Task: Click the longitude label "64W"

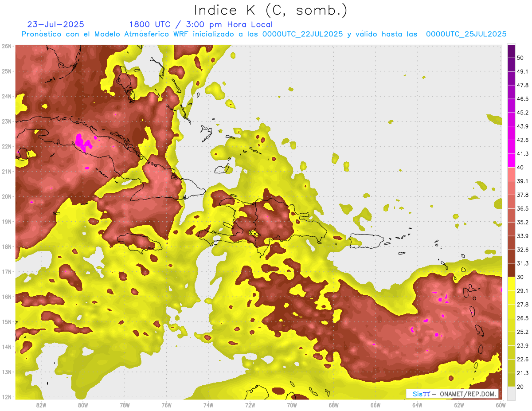Action: pyautogui.click(x=417, y=405)
